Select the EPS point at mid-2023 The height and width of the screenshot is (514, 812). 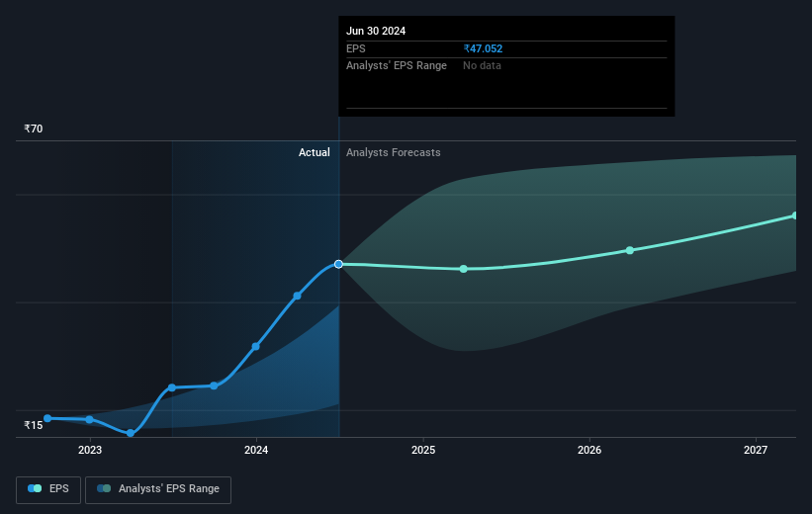pyautogui.click(x=172, y=387)
